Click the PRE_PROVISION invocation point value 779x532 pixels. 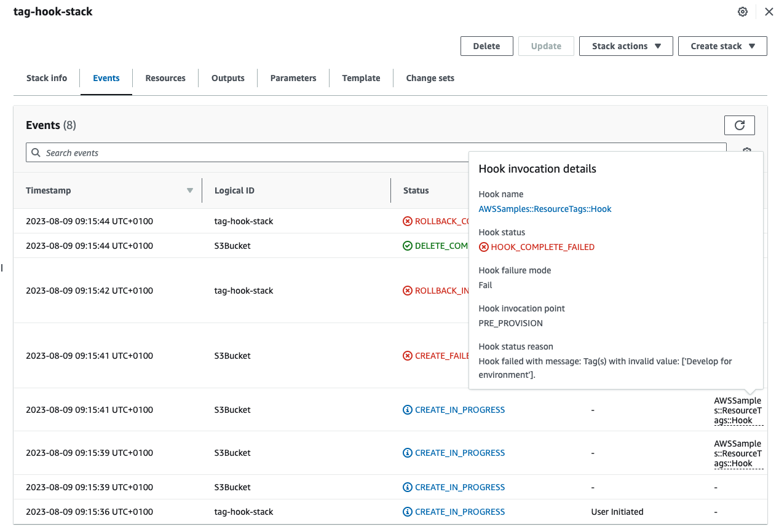coord(510,323)
